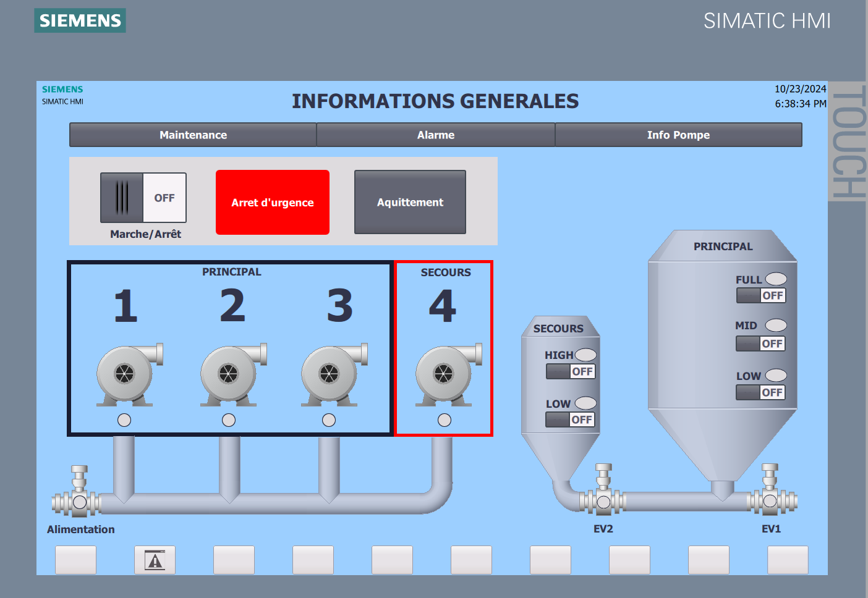Click pump 1 icon in PRINCIPAL group
This screenshot has height=598, width=868.
click(129, 375)
